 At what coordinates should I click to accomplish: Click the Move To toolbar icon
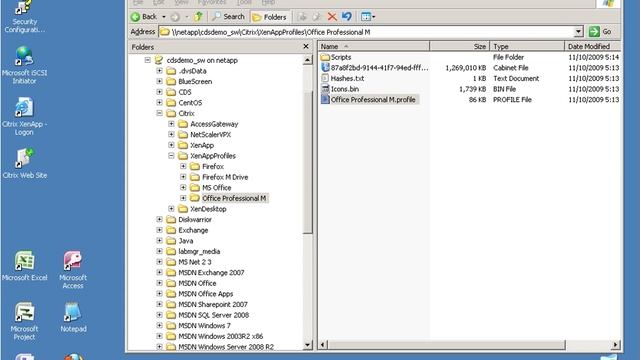tap(302, 17)
